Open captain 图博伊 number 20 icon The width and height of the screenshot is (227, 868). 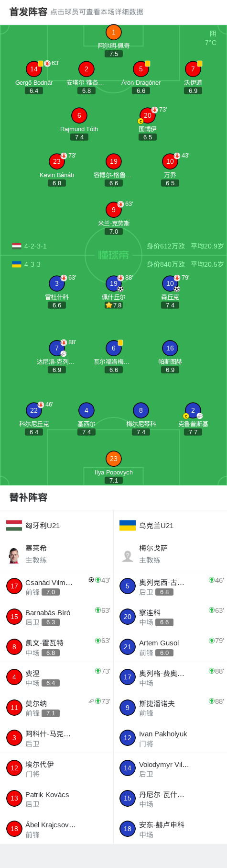[148, 115]
